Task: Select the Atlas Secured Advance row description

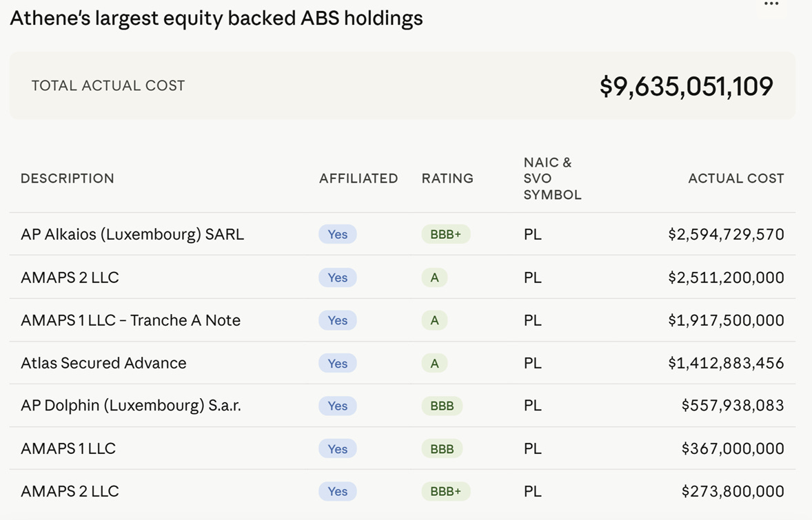Action: tap(103, 363)
